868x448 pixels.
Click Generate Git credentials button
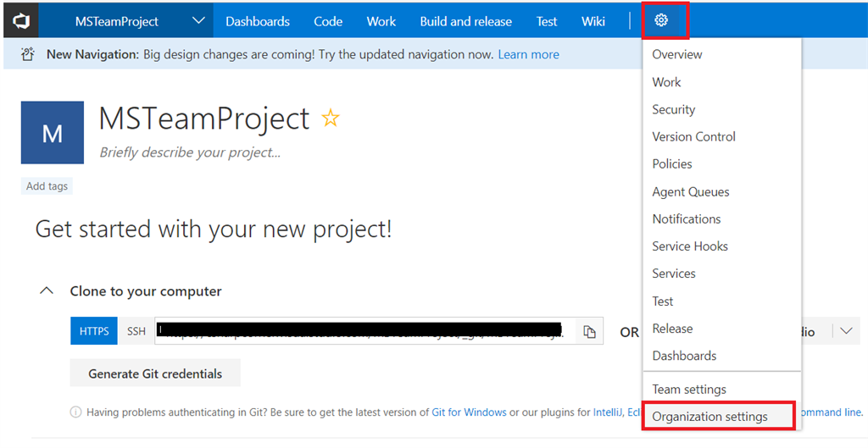(155, 373)
